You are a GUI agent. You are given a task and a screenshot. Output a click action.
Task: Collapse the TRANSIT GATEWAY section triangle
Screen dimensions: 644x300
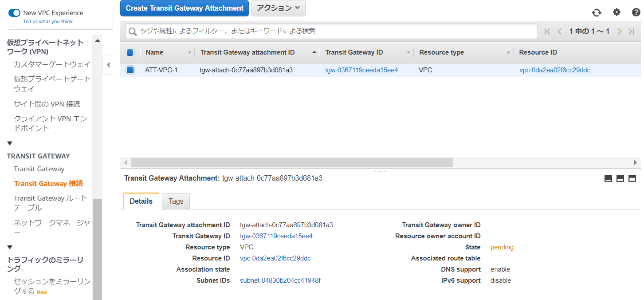point(10,143)
